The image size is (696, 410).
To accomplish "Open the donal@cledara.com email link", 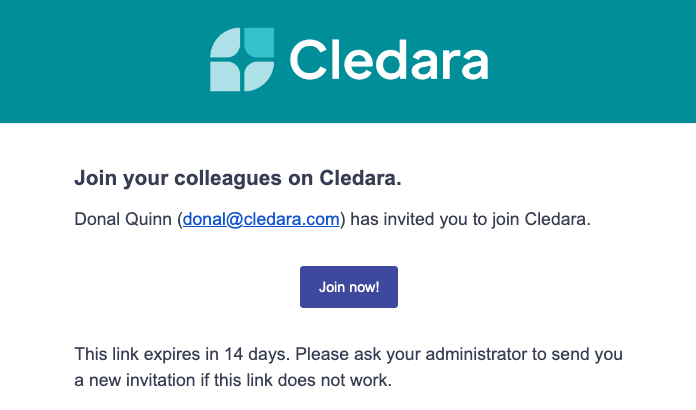I will pyautogui.click(x=261, y=219).
